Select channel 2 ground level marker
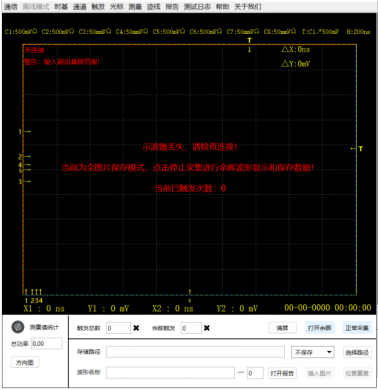This screenshot has height=390, width=378. tap(24, 156)
